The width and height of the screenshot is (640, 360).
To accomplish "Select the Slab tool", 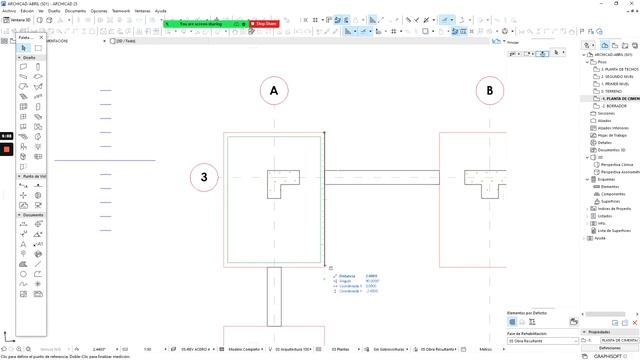I will click(x=38, y=77).
